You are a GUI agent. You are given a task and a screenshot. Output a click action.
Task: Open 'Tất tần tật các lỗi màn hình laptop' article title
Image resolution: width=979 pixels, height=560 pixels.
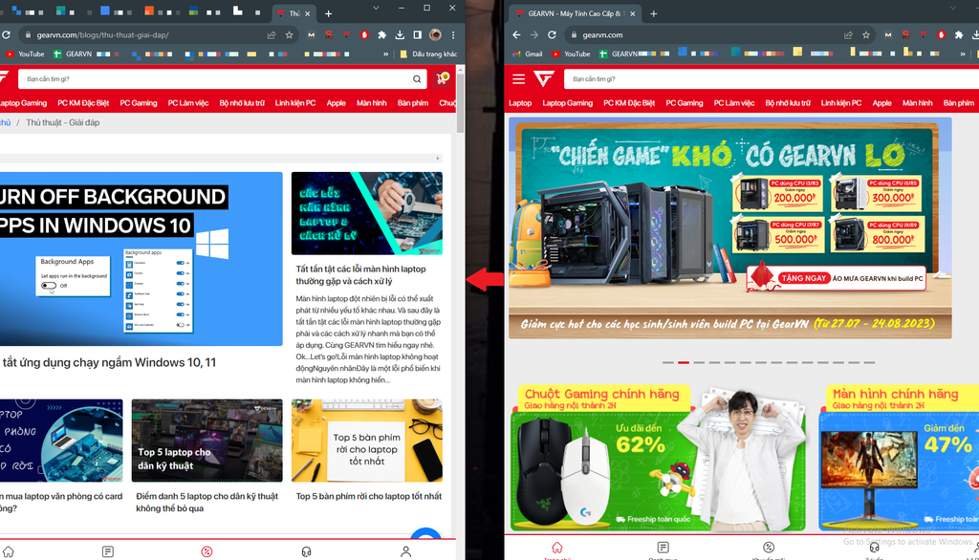pyautogui.click(x=360, y=274)
